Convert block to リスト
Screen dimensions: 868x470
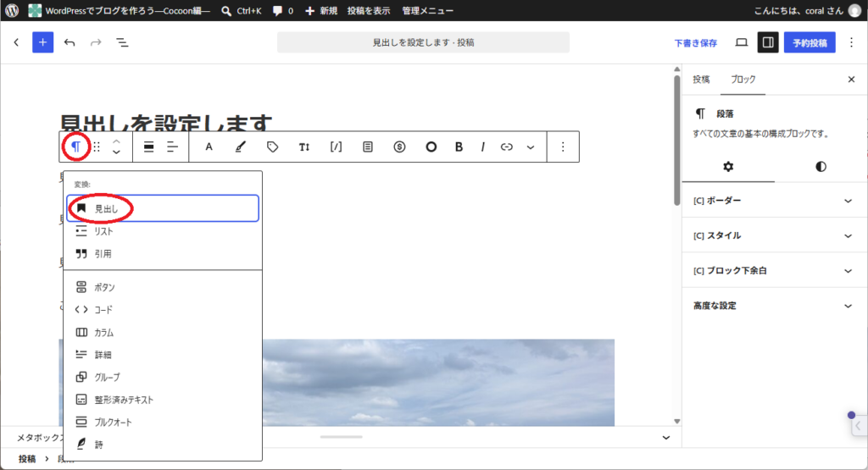coord(163,231)
